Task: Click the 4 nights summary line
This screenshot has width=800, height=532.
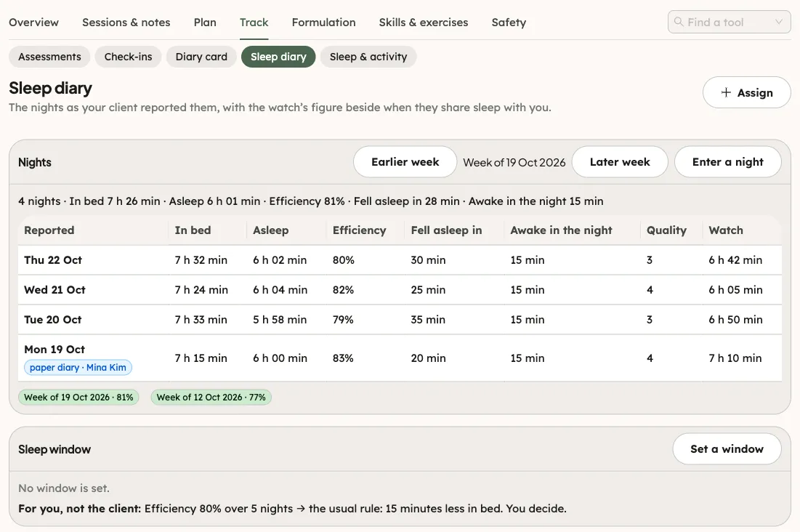Action: (x=311, y=201)
